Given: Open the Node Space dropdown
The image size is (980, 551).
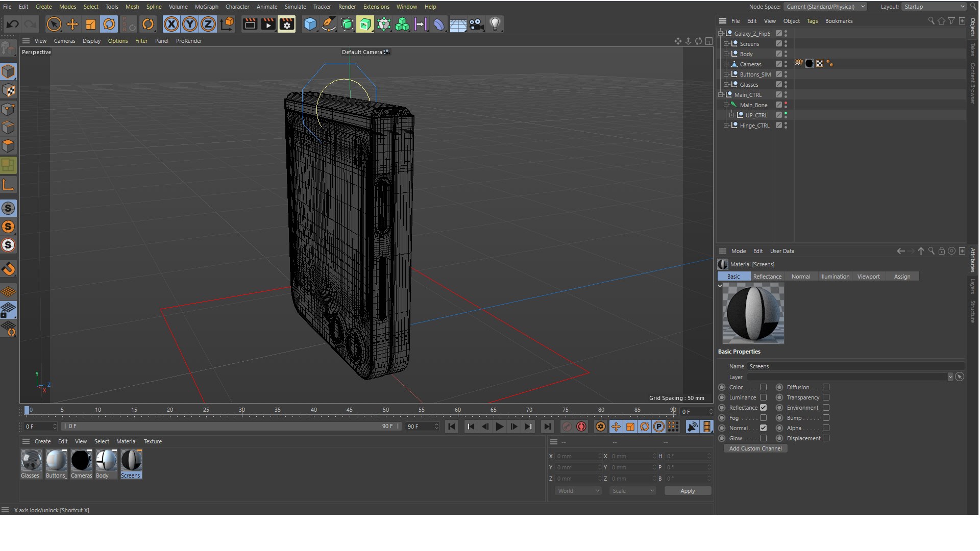Looking at the screenshot, I should coord(825,7).
